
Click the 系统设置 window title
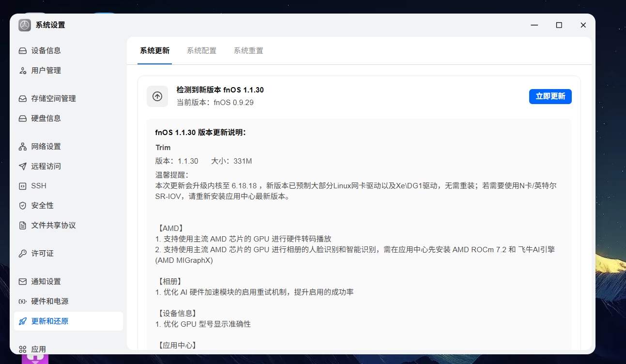coord(50,25)
